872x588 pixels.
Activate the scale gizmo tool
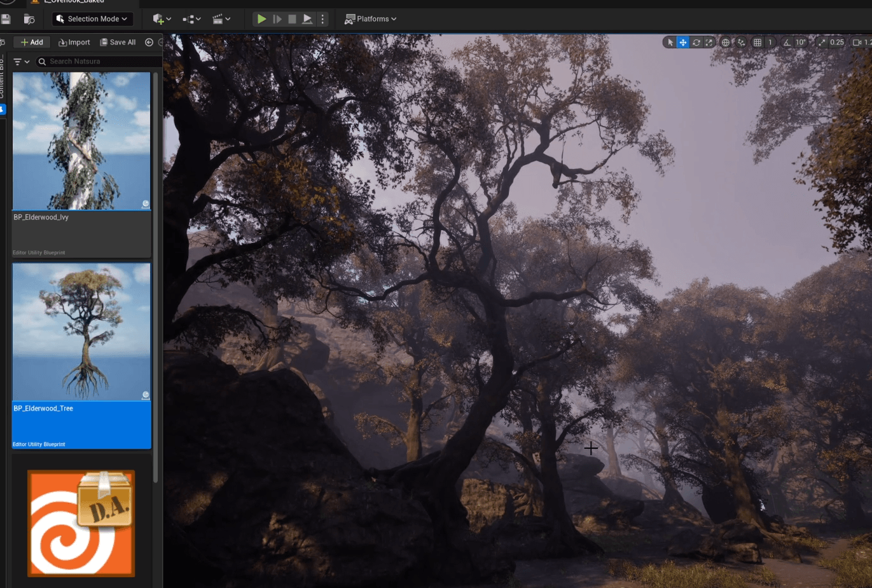[709, 43]
